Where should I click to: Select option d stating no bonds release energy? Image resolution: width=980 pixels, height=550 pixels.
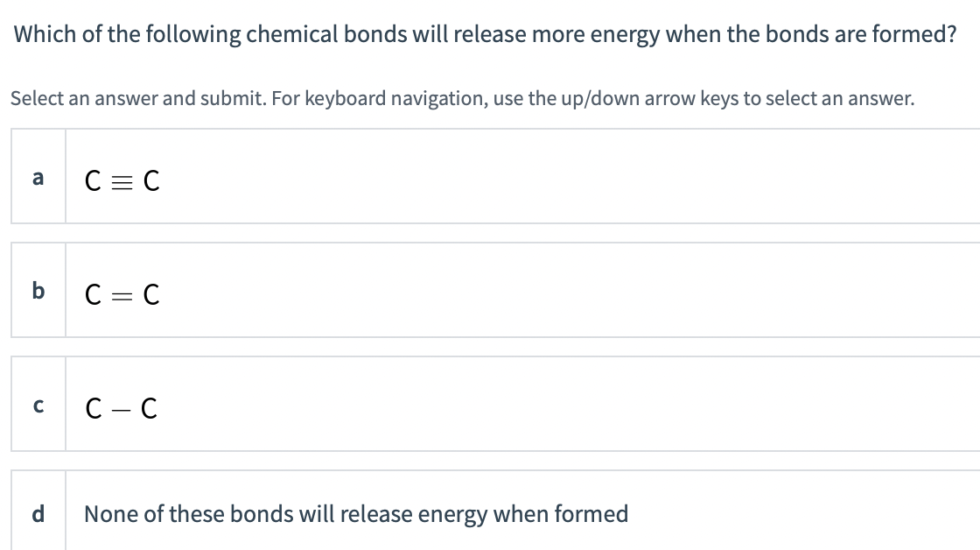437,514
